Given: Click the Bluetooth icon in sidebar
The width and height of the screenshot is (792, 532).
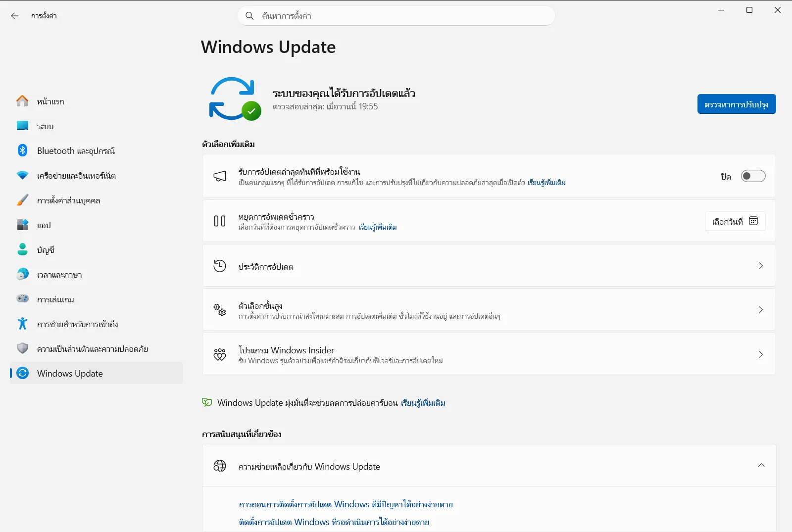Looking at the screenshot, I should point(22,150).
